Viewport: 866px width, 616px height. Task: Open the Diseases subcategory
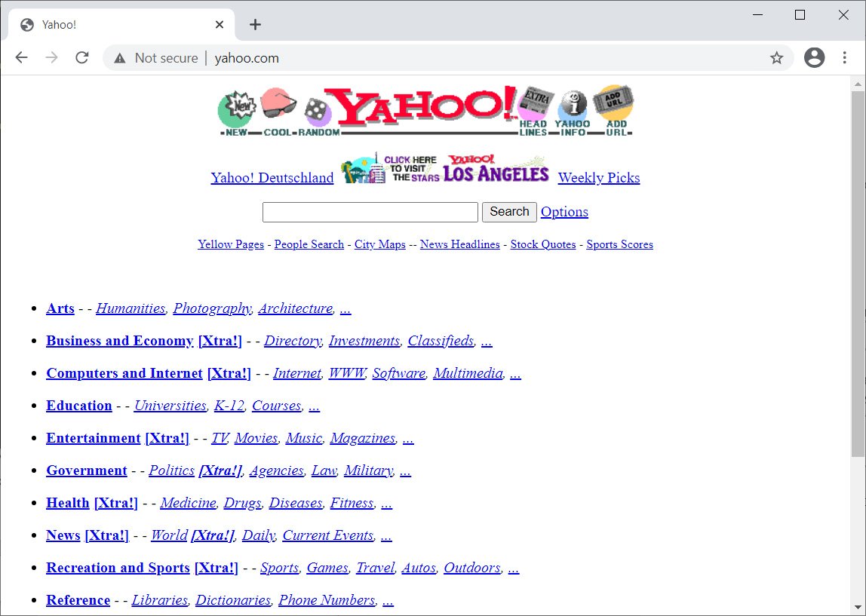[x=296, y=503]
